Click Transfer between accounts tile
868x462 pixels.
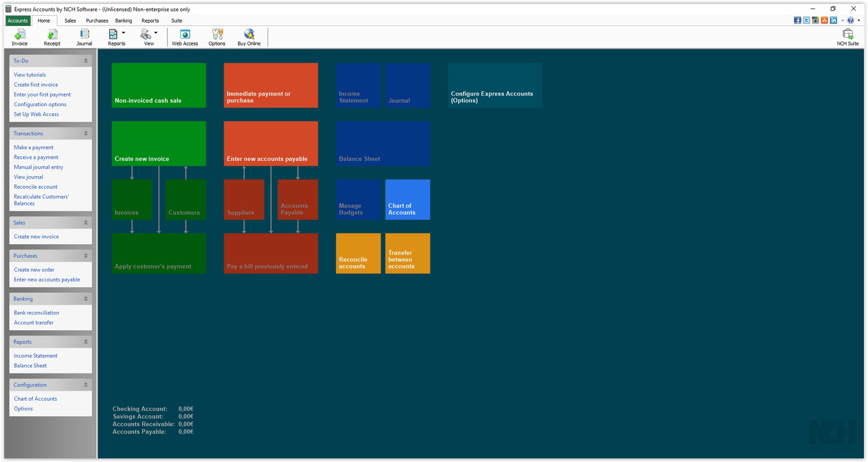[x=407, y=254]
